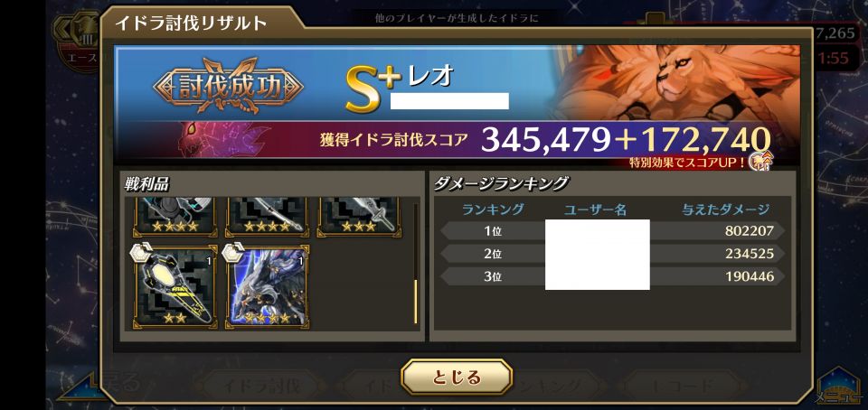The width and height of the screenshot is (868, 410).
Task: Select the 1位 ranking row
Action: 613,231
